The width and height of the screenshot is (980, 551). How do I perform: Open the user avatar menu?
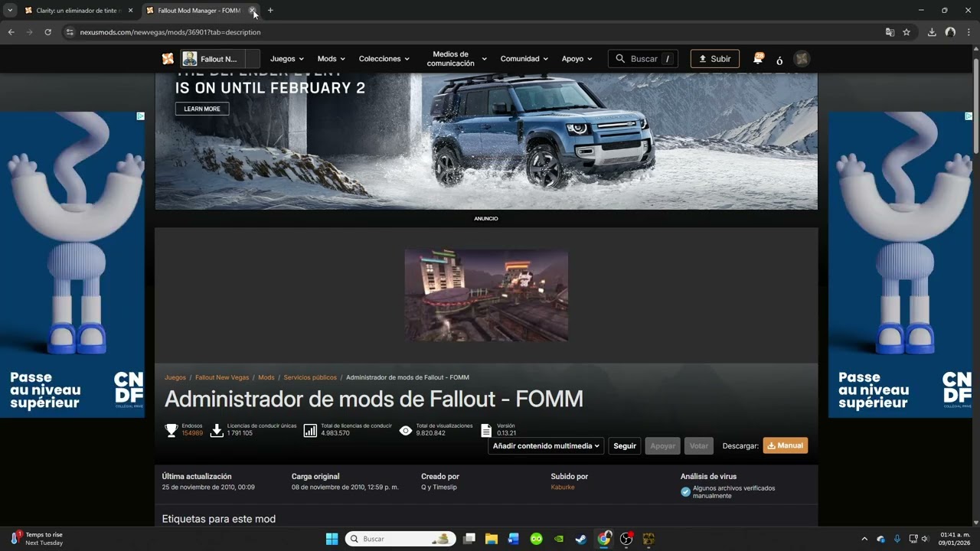click(802, 59)
